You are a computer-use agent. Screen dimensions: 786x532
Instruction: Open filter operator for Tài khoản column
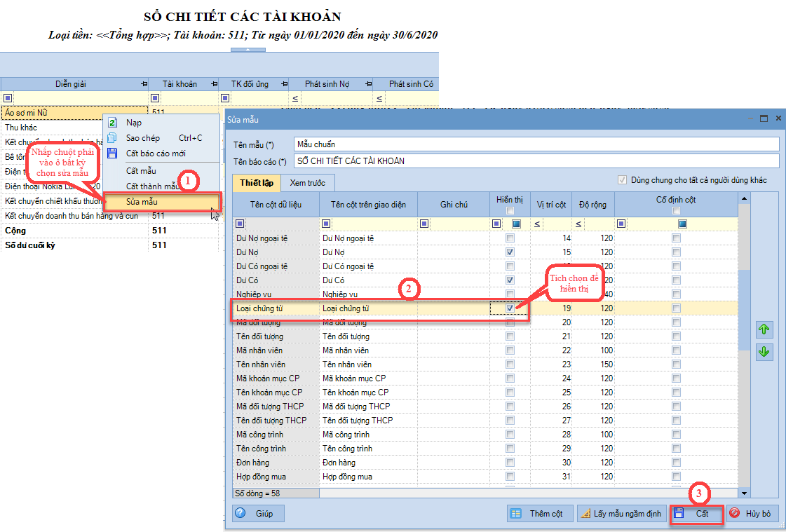pos(155,98)
